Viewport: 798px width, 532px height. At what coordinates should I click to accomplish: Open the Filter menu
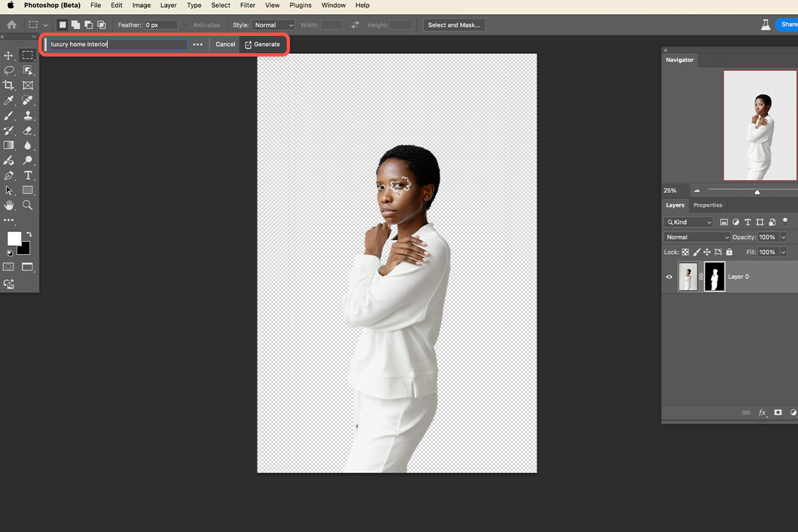(247, 5)
